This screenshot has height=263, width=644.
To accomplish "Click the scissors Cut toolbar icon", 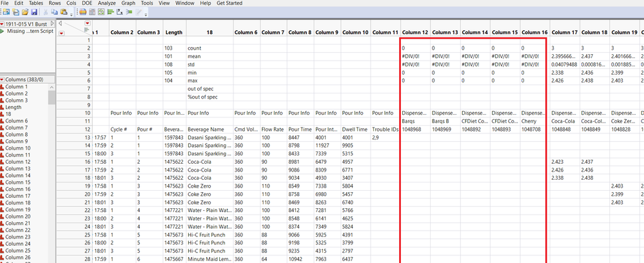I will click(x=45, y=12).
